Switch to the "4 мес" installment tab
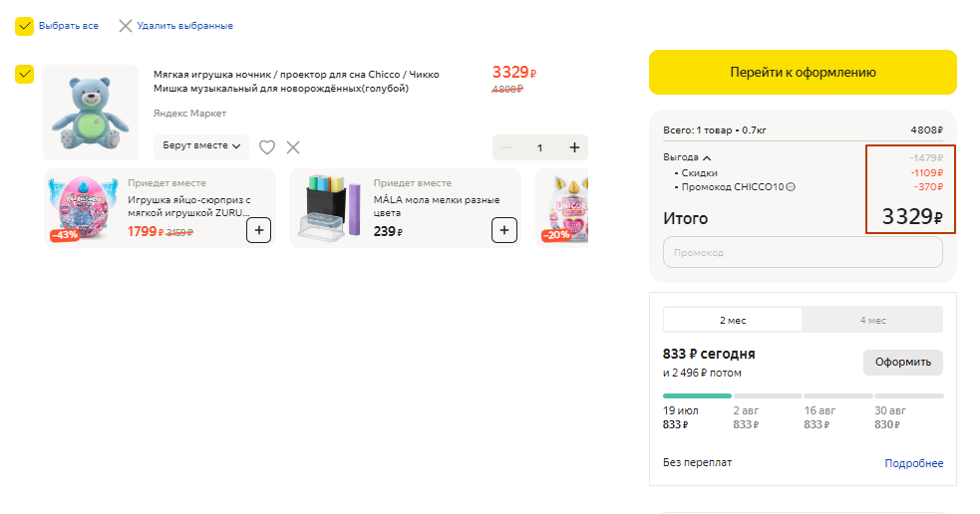 [872, 320]
